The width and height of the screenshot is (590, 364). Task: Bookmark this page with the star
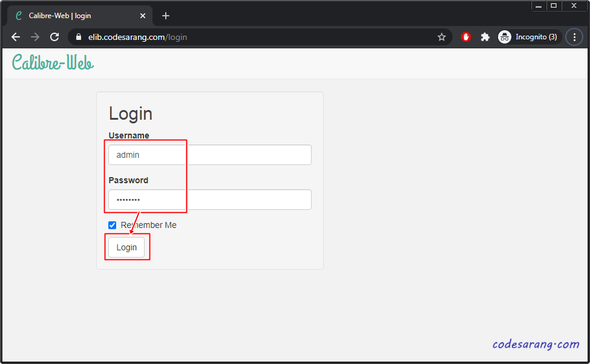[442, 37]
